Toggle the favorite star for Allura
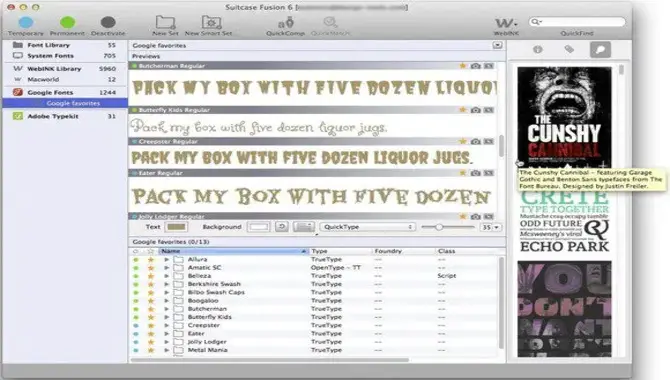Viewport: 670px width, 380px height. pos(150,259)
